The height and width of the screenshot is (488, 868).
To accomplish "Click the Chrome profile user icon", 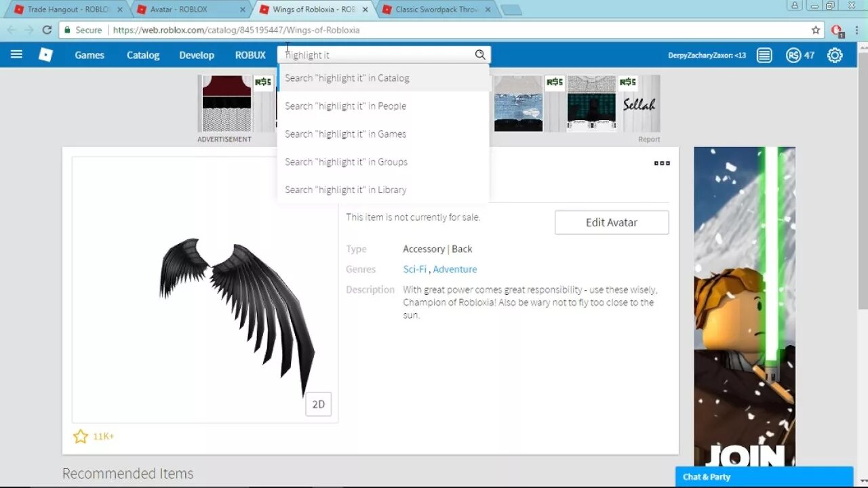I will (795, 5).
